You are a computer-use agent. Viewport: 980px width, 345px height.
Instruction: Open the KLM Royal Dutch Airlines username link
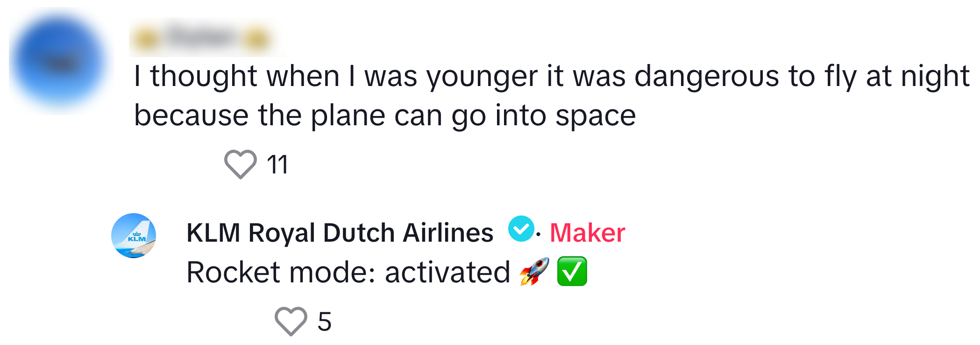click(x=340, y=233)
